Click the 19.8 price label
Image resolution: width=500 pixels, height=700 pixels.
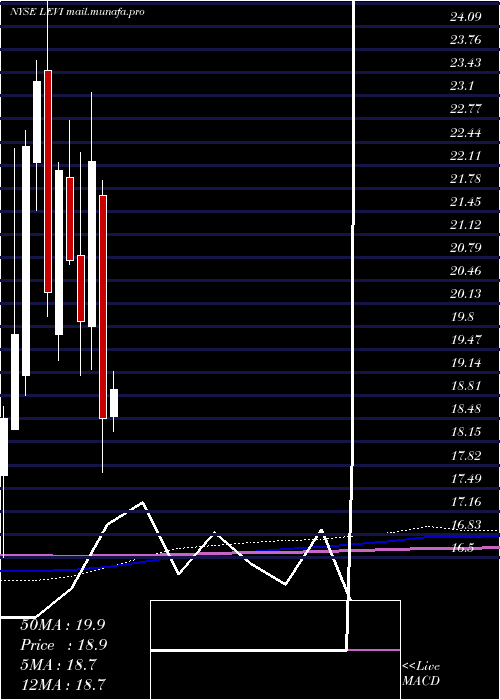click(463, 317)
